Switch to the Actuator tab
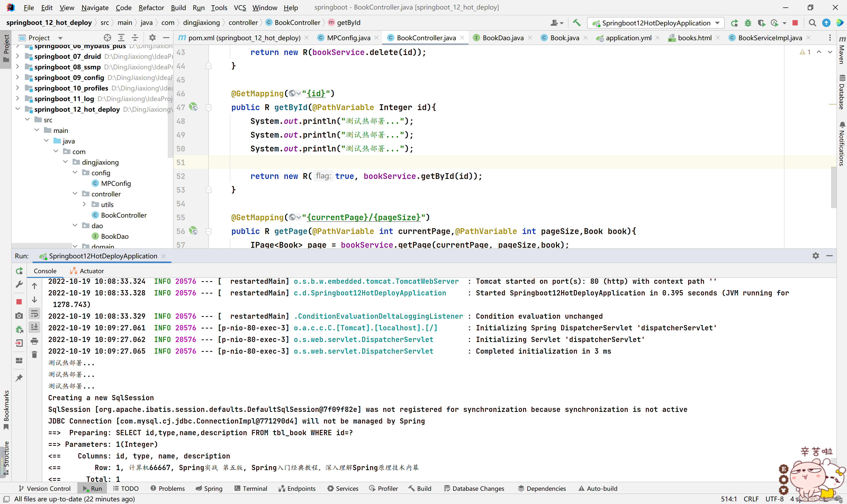 coord(87,271)
